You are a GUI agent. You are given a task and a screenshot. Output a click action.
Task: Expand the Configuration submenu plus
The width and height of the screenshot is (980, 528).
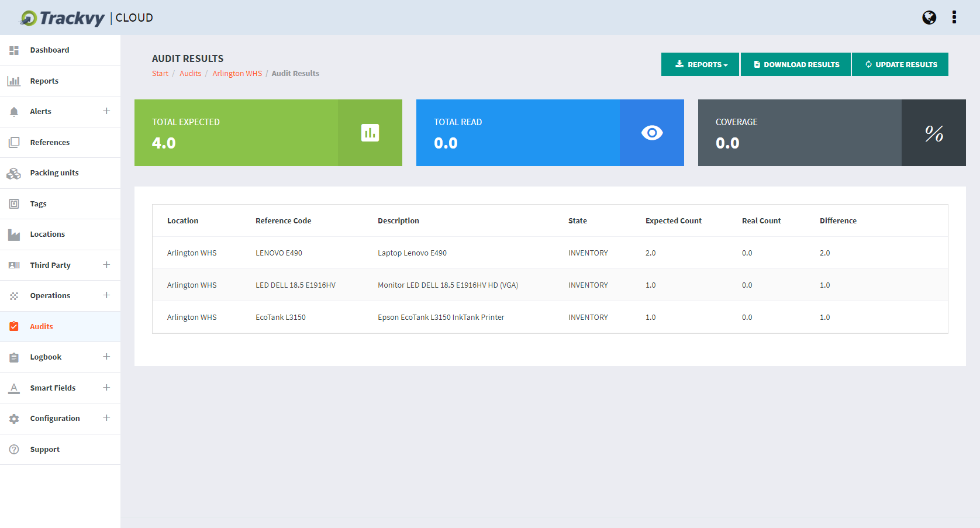click(106, 418)
